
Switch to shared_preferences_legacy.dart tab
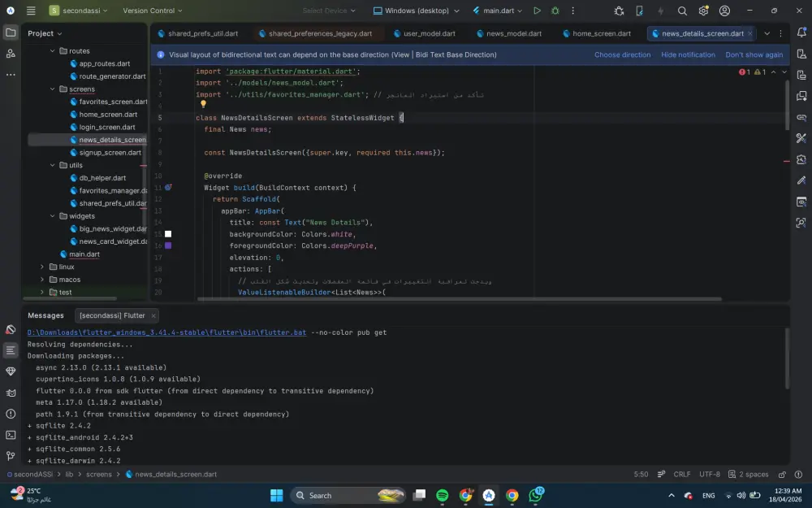point(315,33)
